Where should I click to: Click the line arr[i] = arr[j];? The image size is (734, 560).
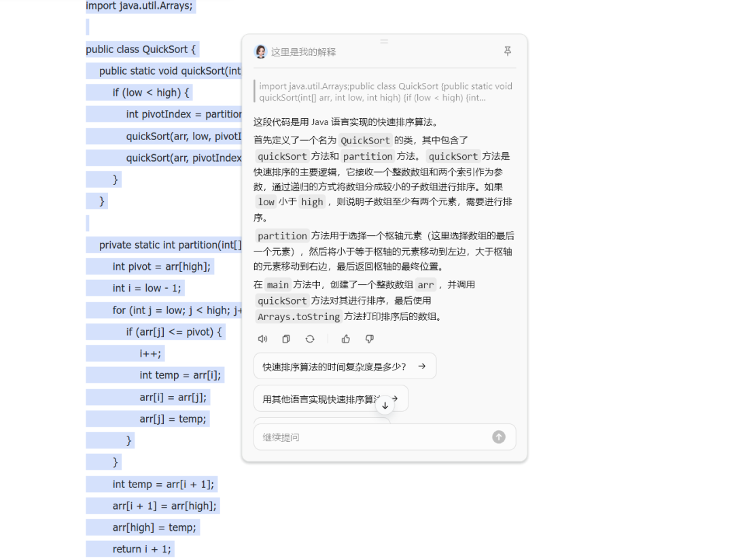[x=173, y=397]
